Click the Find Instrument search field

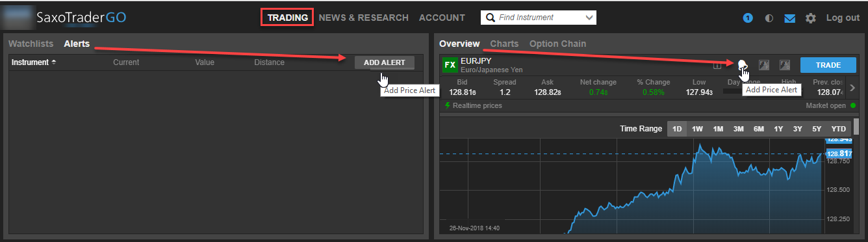(538, 18)
